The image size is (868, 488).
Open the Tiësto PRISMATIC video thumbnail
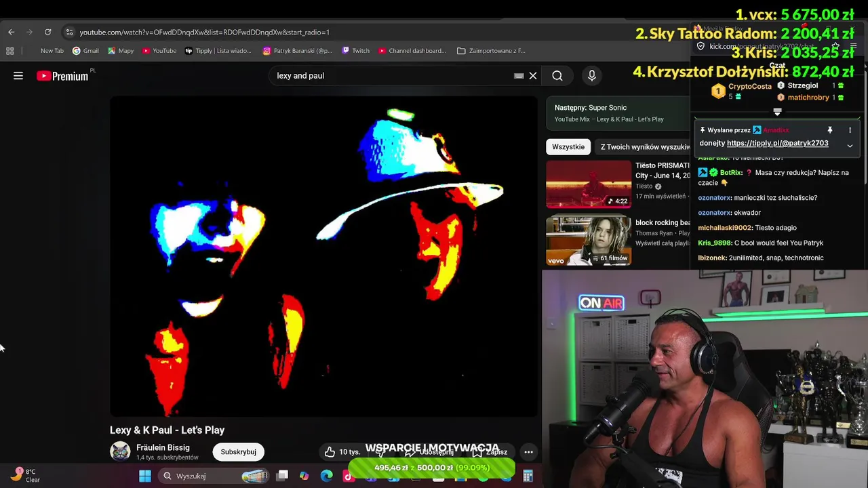point(589,184)
